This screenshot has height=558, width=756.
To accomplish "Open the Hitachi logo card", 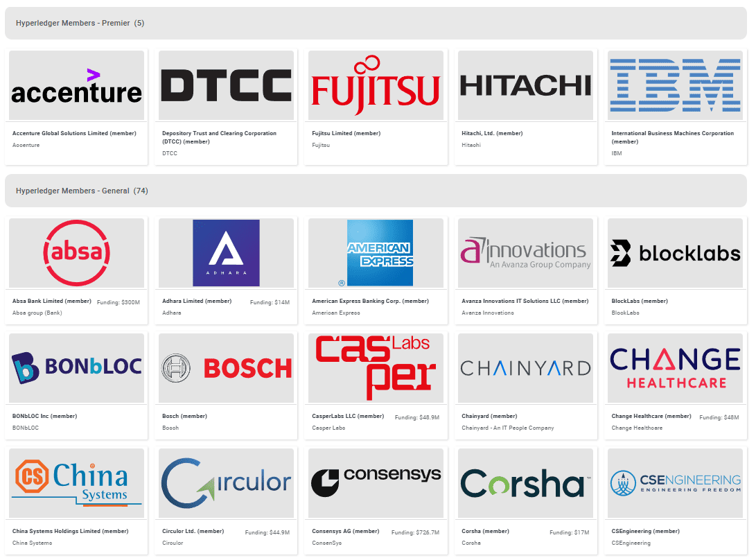I will (x=525, y=85).
